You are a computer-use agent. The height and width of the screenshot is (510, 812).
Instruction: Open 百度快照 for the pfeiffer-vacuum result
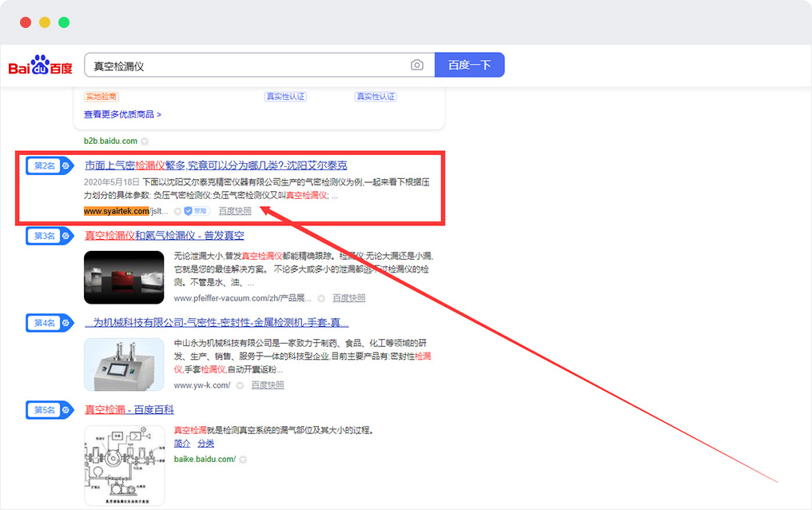pyautogui.click(x=348, y=298)
